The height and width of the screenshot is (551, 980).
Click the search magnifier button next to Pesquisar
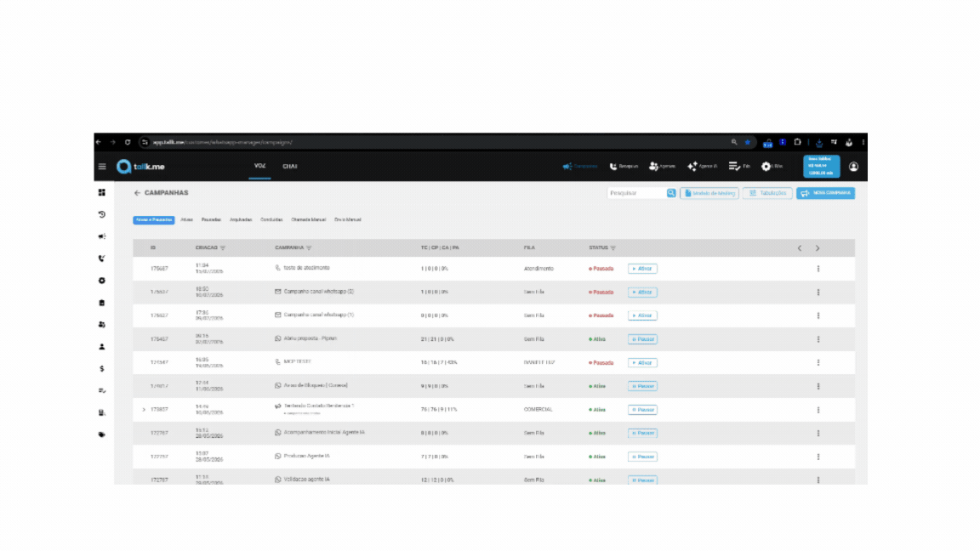click(671, 193)
